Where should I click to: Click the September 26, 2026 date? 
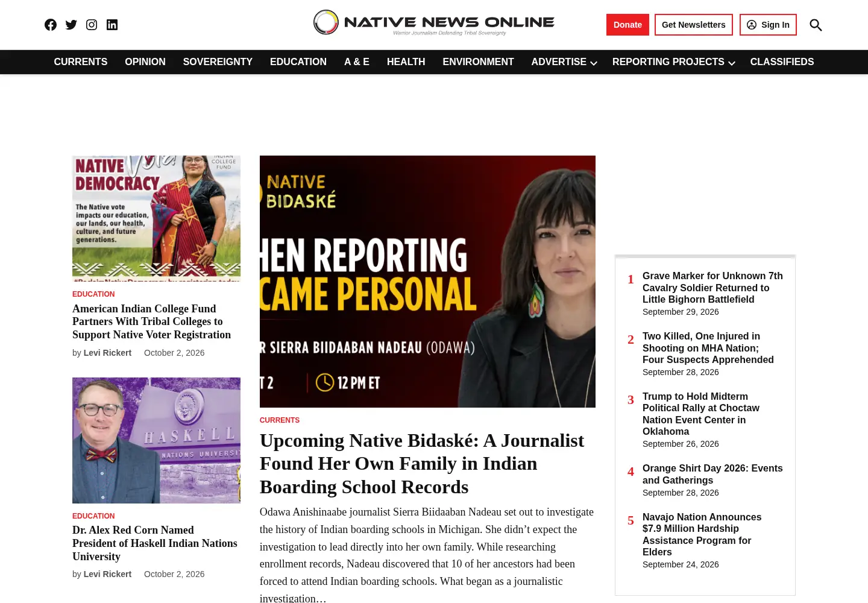681,444
